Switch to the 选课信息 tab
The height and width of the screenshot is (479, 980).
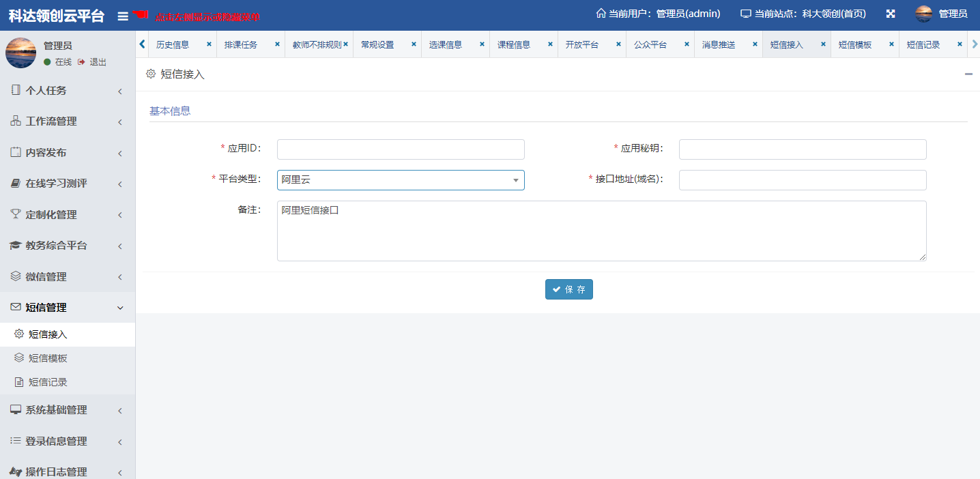pyautogui.click(x=446, y=44)
